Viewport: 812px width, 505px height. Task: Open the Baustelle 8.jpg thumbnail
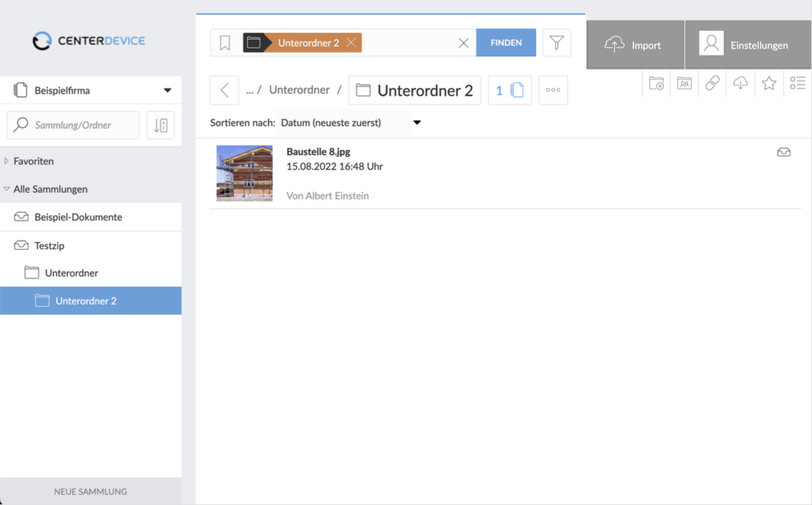click(x=244, y=173)
